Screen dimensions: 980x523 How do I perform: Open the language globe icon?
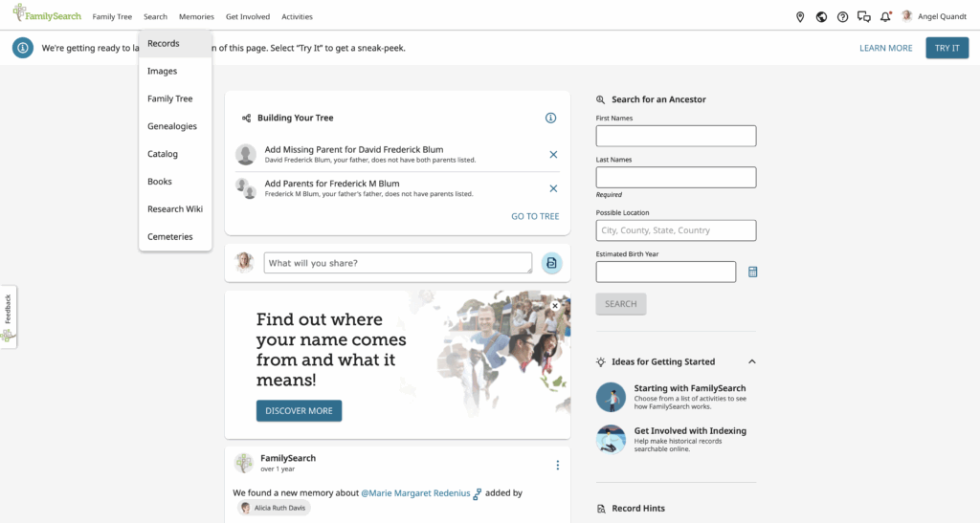821,17
